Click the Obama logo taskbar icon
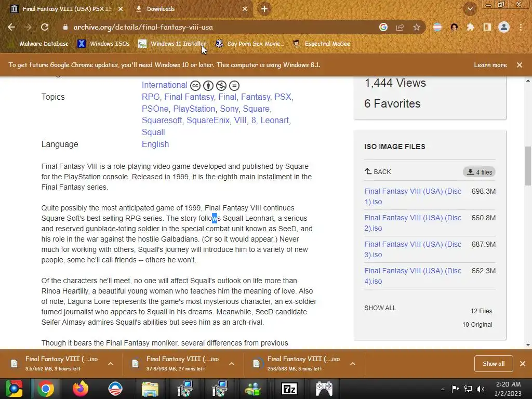 pyautogui.click(x=115, y=389)
